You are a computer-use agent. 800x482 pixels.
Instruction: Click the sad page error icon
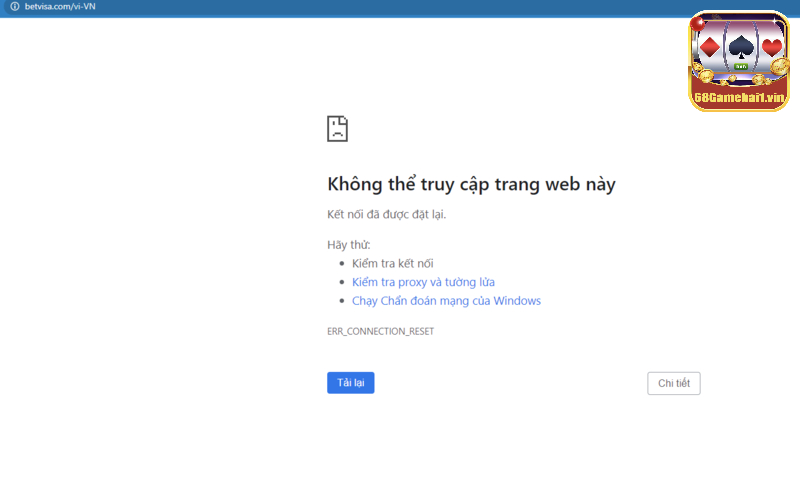[x=337, y=128]
